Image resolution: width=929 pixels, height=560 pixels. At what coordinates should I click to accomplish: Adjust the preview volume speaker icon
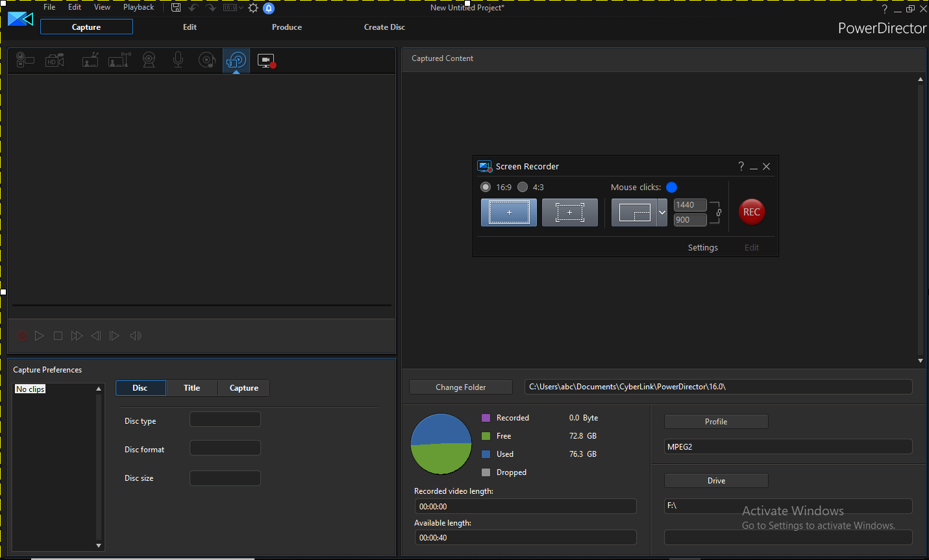pos(136,335)
